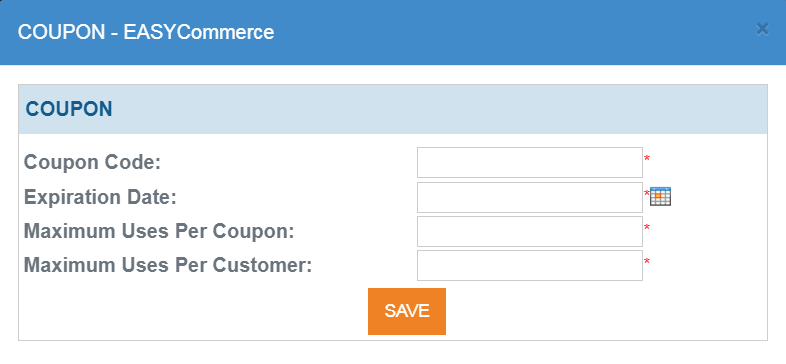Click the Maximum Uses Per Coupon label
The image size is (786, 364).
click(159, 231)
